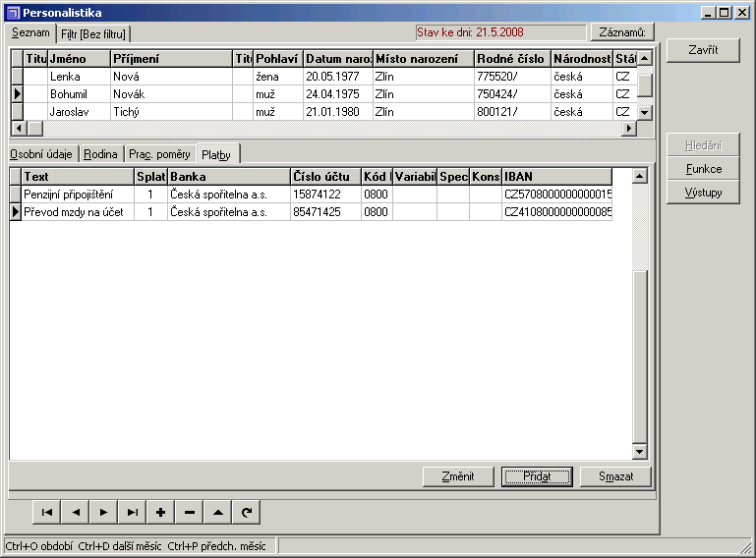Insert record with plus icon
The image size is (756, 558).
[x=160, y=512]
